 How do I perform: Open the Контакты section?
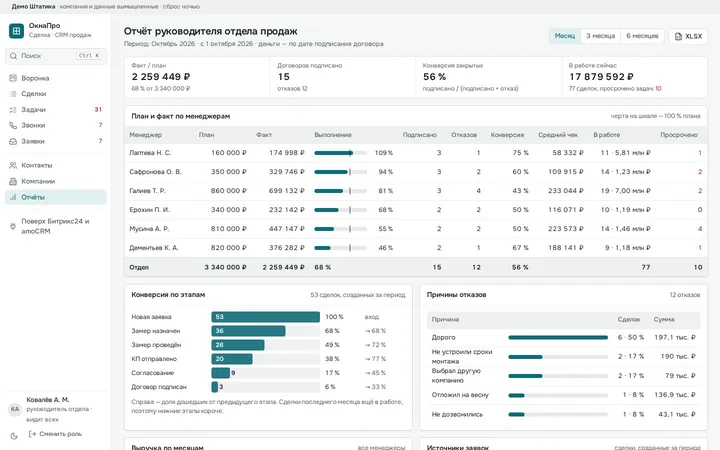click(56, 165)
